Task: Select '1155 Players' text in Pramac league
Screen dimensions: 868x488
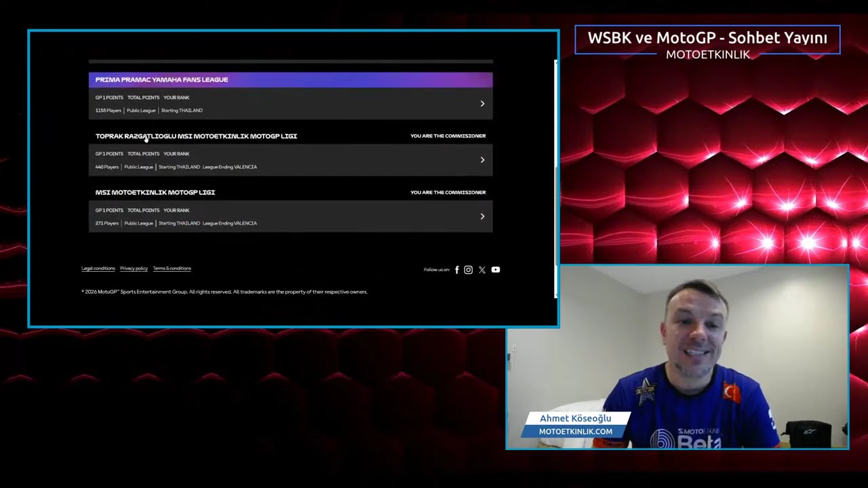Action: pos(108,110)
